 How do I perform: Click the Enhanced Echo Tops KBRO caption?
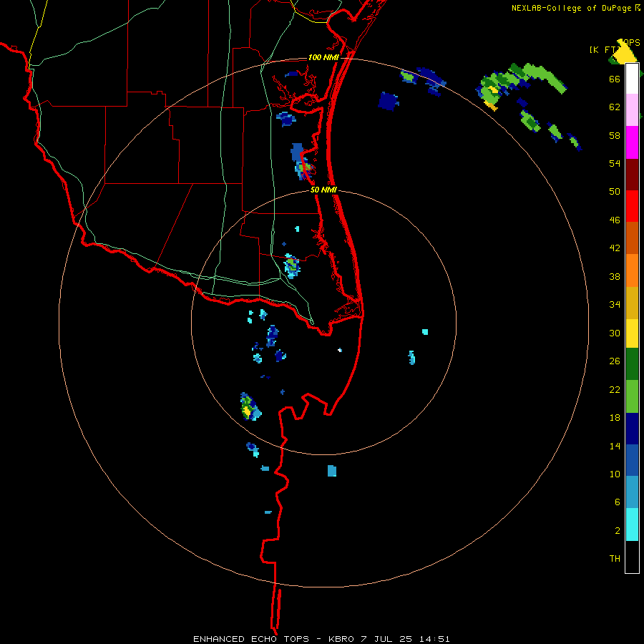tap(321, 639)
